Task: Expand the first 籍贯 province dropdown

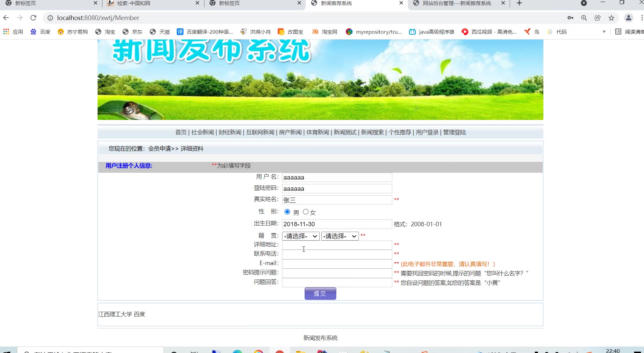Action: (x=301, y=236)
